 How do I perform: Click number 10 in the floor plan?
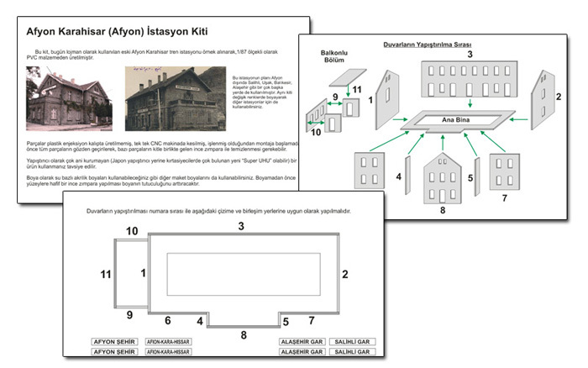click(x=132, y=231)
